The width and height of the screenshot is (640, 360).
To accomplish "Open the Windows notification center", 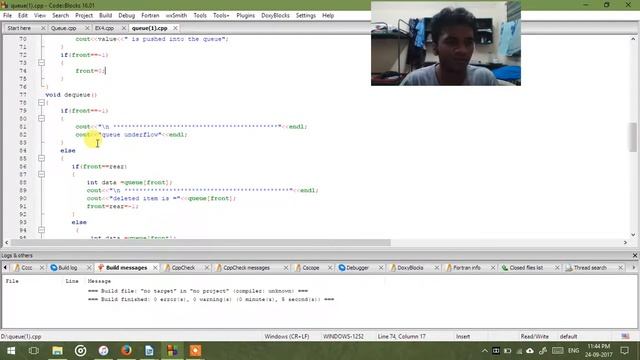I will 624,351.
